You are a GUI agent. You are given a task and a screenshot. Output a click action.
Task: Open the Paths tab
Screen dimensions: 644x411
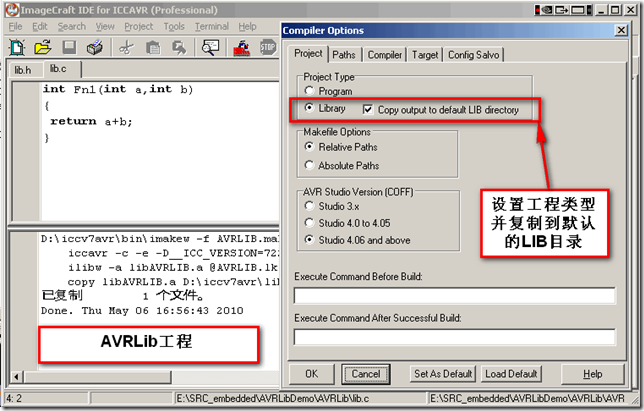click(x=344, y=55)
